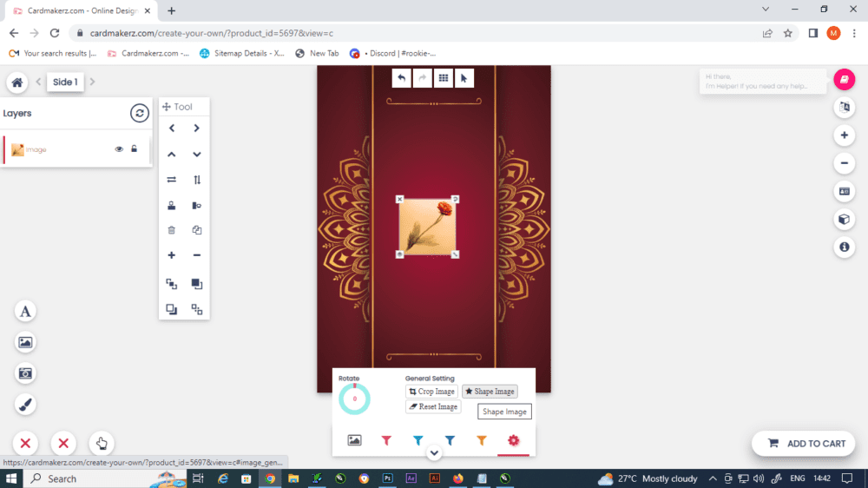Viewport: 868px width, 488px height.
Task: Refresh layers with the circular arrows icon
Action: coord(140,113)
